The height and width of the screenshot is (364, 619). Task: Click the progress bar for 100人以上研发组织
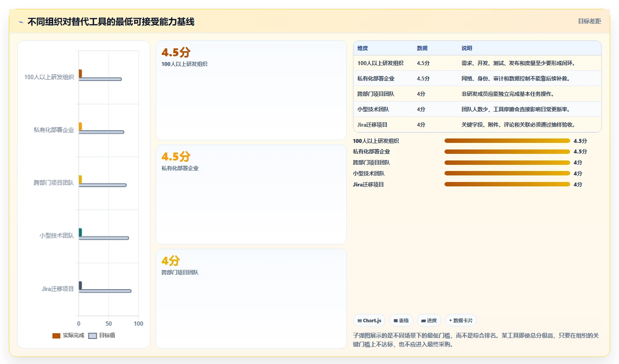(x=507, y=141)
